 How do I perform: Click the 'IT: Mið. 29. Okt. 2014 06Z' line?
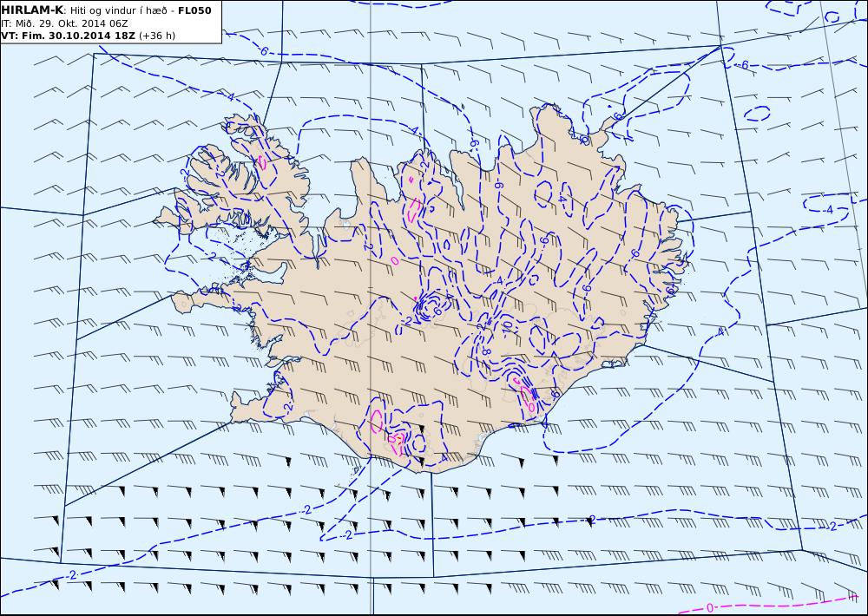pos(65,23)
